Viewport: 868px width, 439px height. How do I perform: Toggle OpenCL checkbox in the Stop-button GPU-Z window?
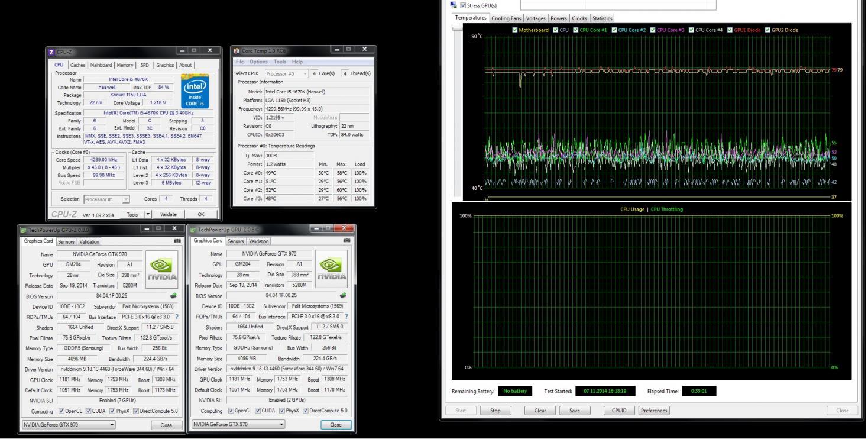(60, 411)
